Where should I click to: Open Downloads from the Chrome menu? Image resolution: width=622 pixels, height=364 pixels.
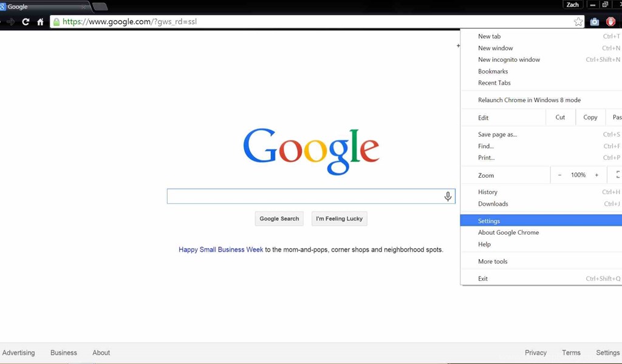(x=541, y=204)
